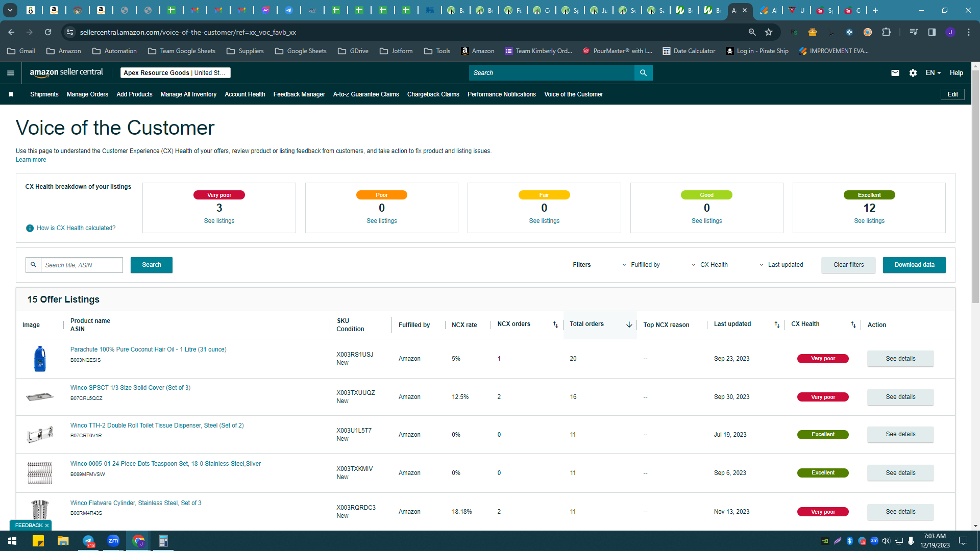Open Feedback Manager
The width and height of the screenshot is (980, 551).
[299, 94]
